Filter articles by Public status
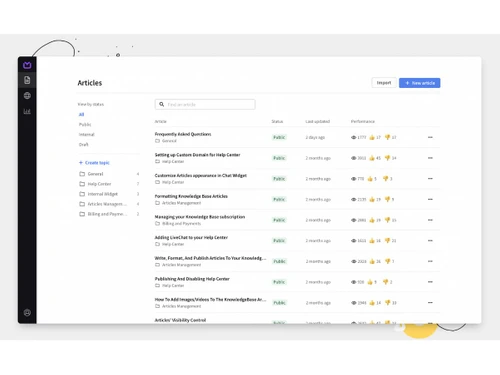The width and height of the screenshot is (500, 375). coord(85,124)
